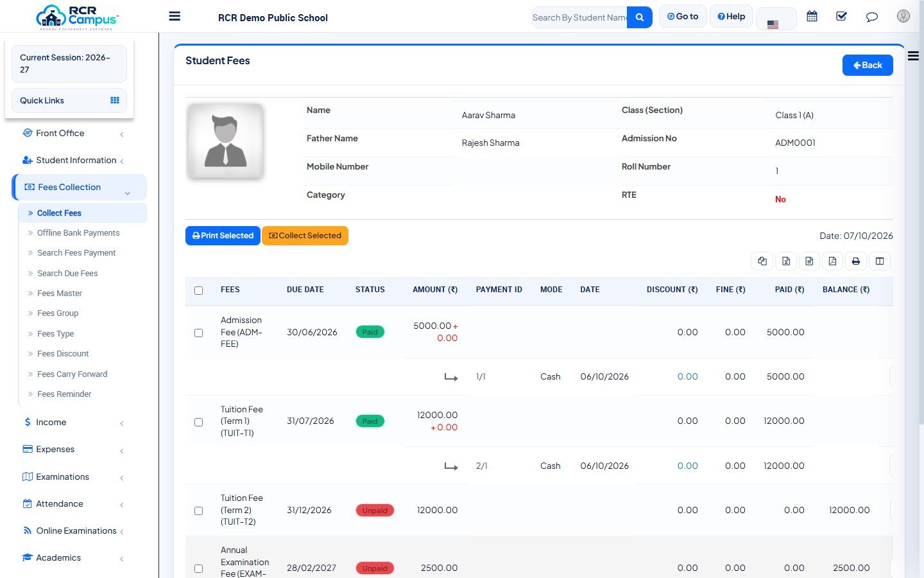924x578 pixels.
Task: Open Offline Bank Payments submenu item
Action: (x=78, y=233)
